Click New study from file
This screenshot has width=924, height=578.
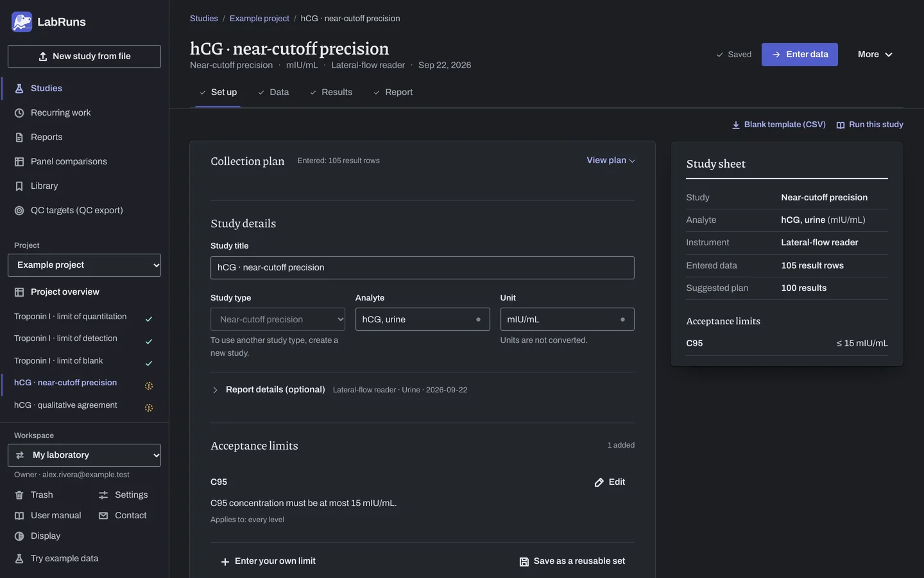pyautogui.click(x=84, y=57)
